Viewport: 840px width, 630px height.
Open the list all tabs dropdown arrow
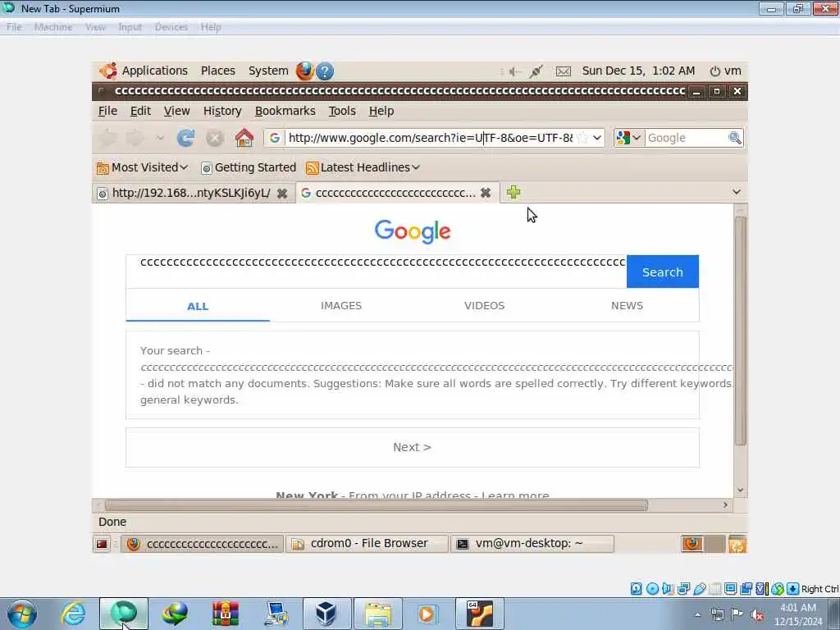[736, 192]
